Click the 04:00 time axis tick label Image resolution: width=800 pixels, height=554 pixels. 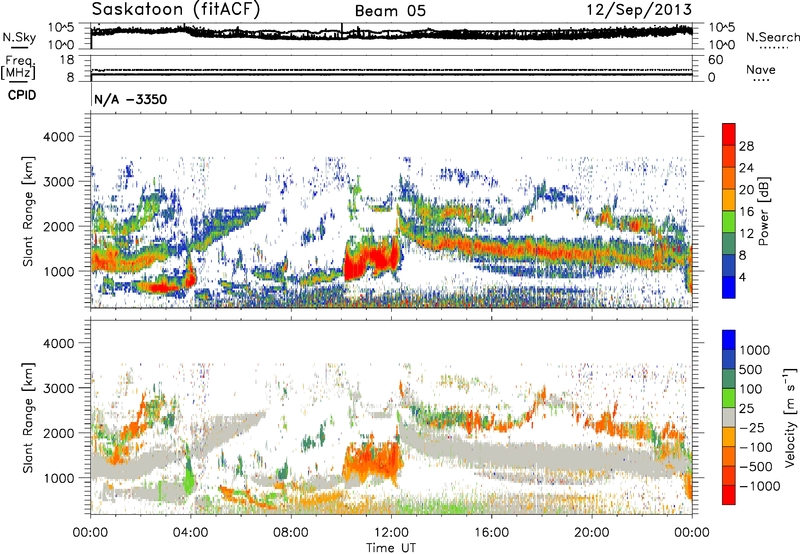(x=190, y=533)
